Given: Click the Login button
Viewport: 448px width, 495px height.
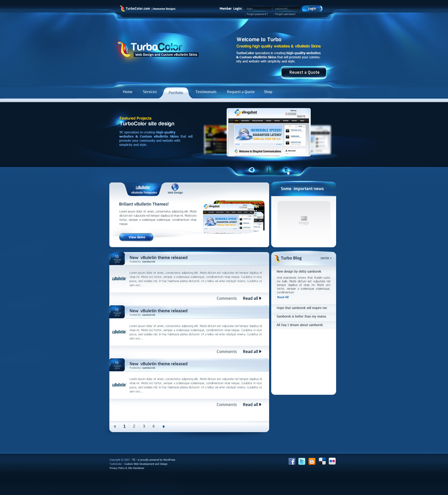Looking at the screenshot, I should point(312,9).
